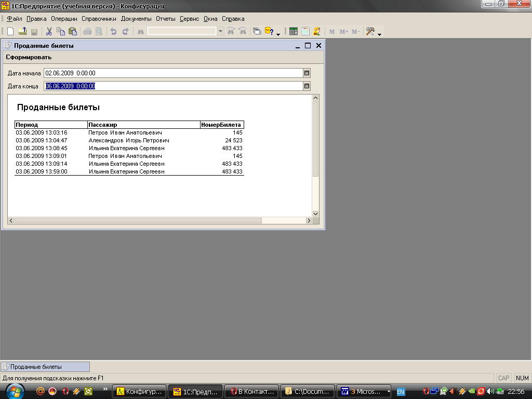
Task: Open the Отчеты menu
Action: tap(165, 19)
